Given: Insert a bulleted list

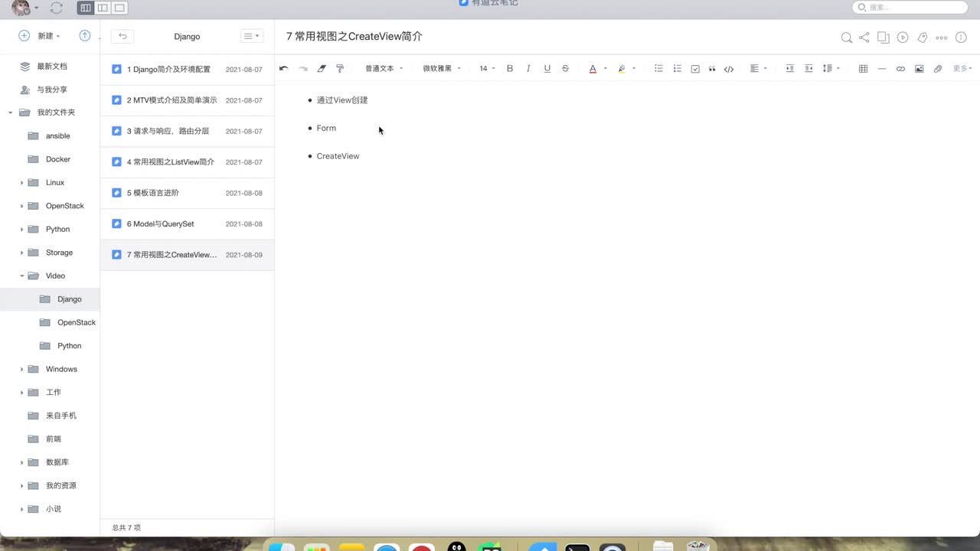Looking at the screenshot, I should [x=658, y=68].
